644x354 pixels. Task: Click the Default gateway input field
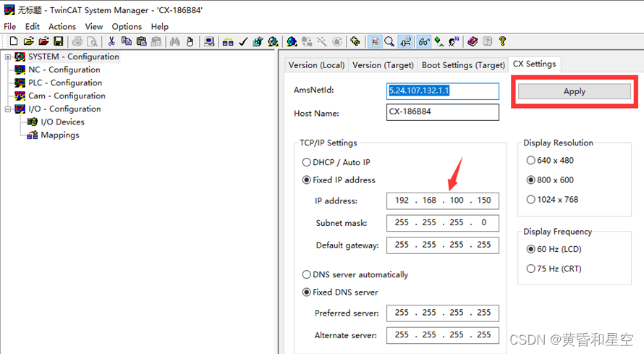point(443,245)
